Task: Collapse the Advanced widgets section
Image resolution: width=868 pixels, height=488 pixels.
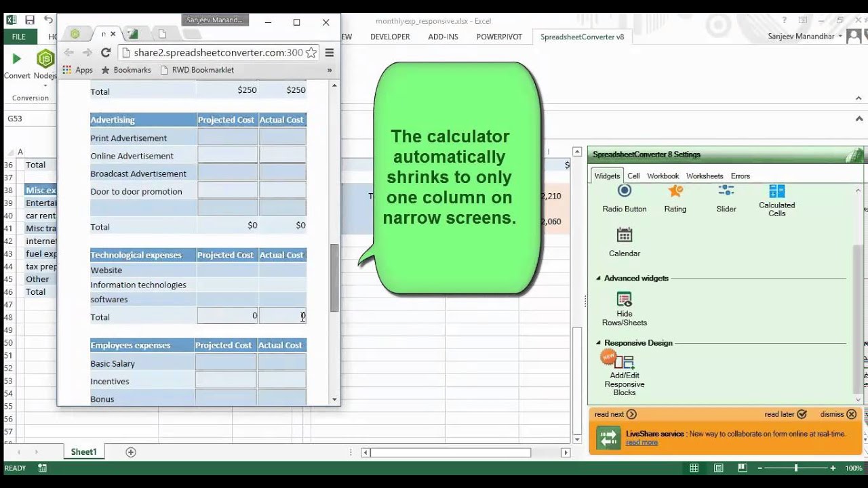Action: click(598, 278)
